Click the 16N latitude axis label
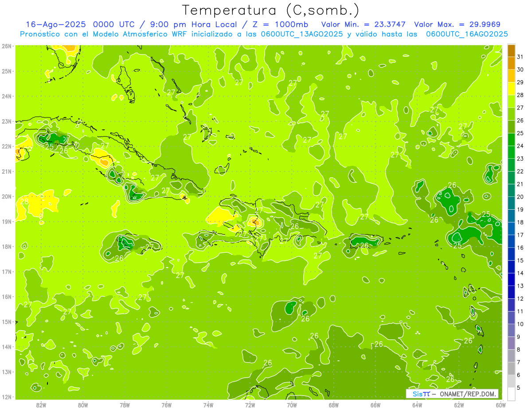This screenshot has height=411, width=532. [x=6, y=297]
